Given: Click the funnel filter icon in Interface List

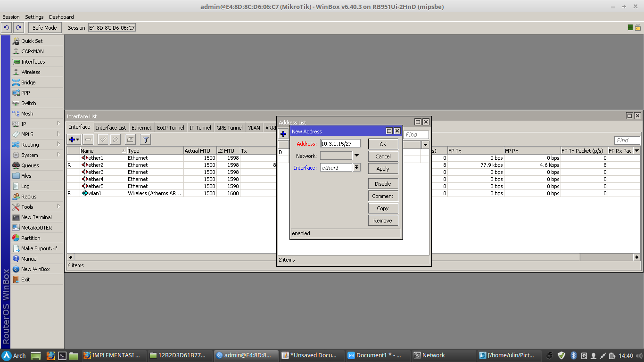Looking at the screenshot, I should point(146,140).
